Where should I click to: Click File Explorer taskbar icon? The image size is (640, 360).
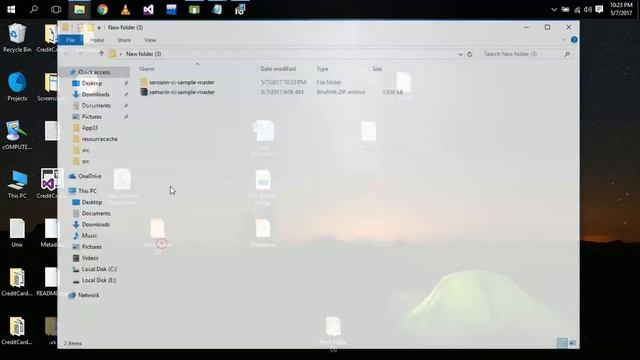79,9
